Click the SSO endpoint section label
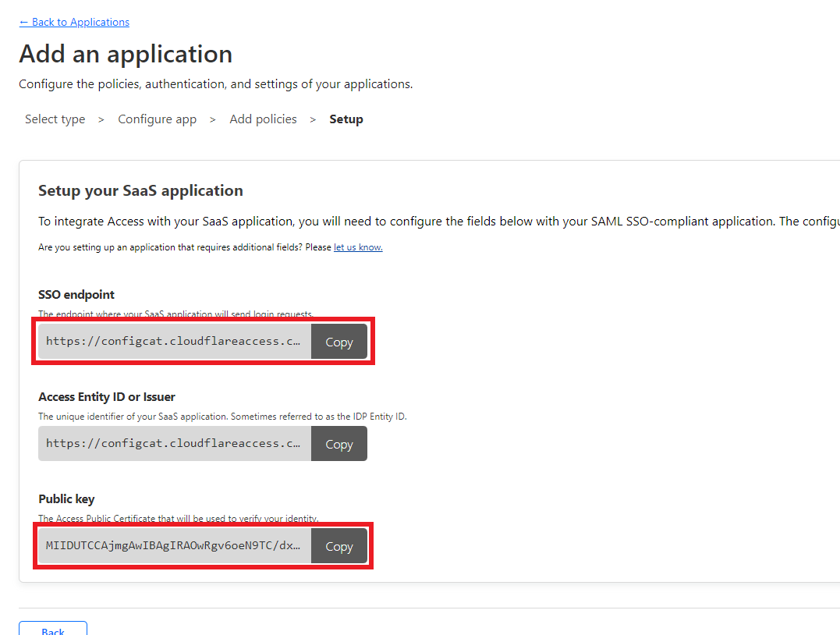 pos(76,295)
